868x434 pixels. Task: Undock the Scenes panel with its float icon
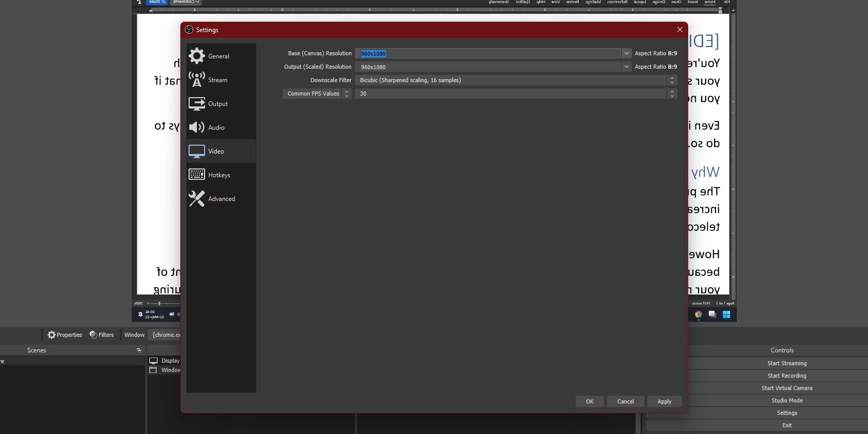(x=139, y=350)
